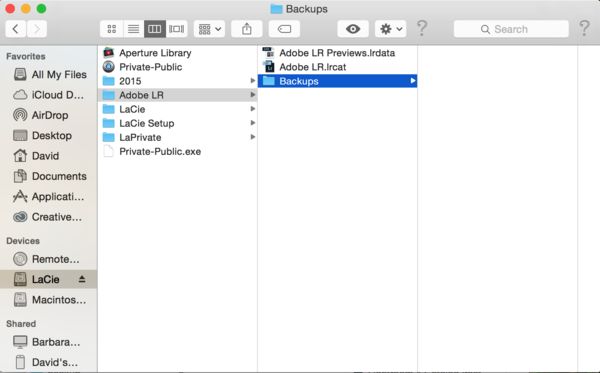Viewport: 600px width, 373px height.
Task: Click the Share toolbar button
Action: [x=247, y=29]
